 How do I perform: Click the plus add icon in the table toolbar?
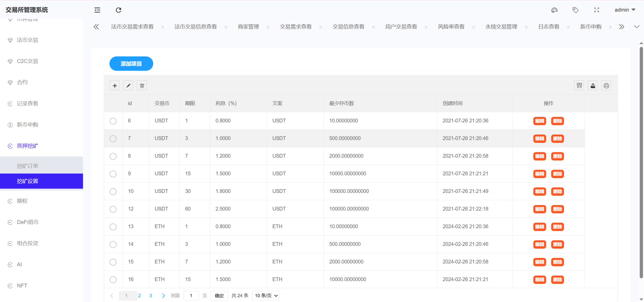click(115, 86)
